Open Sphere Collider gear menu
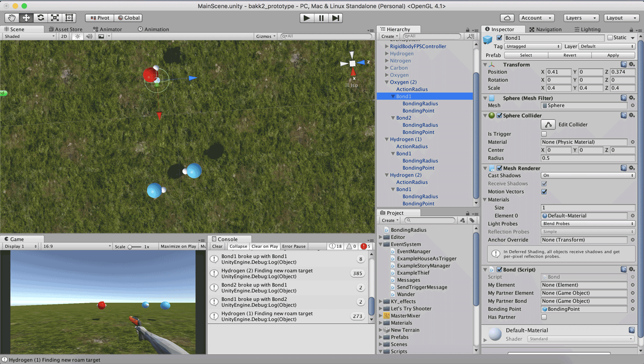 631,115
